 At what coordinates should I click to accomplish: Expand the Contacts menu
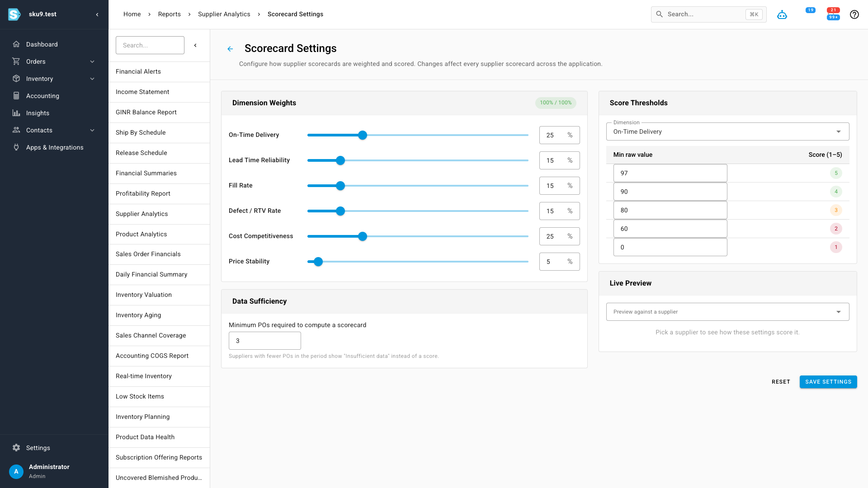(x=92, y=130)
